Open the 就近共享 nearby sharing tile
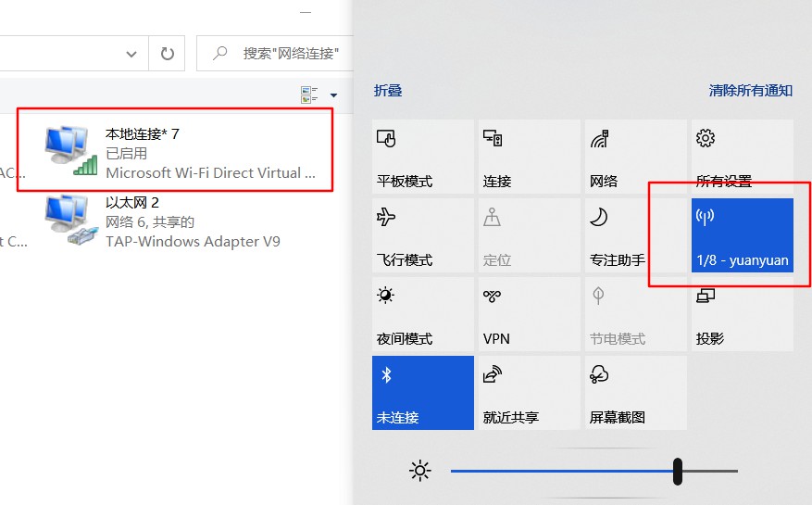 point(529,393)
